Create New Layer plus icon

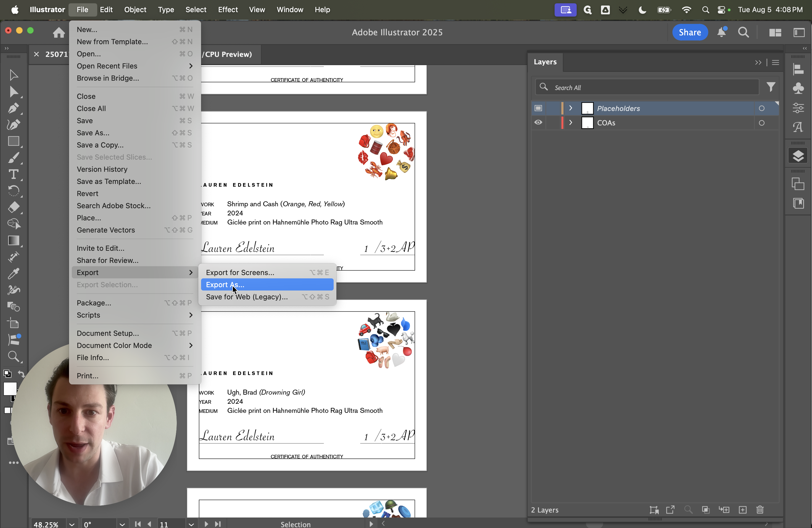pos(743,509)
